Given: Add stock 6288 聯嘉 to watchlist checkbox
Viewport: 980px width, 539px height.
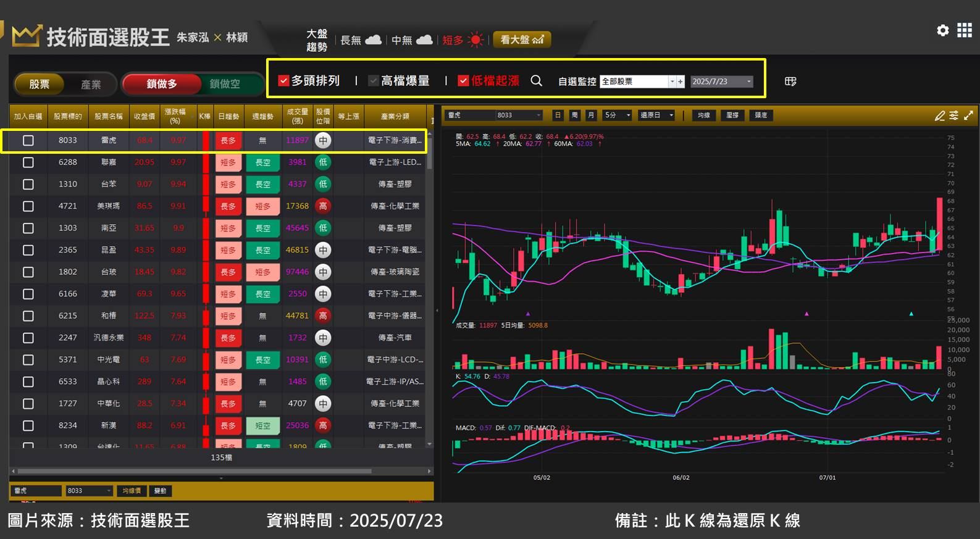Looking at the screenshot, I should click(28, 162).
